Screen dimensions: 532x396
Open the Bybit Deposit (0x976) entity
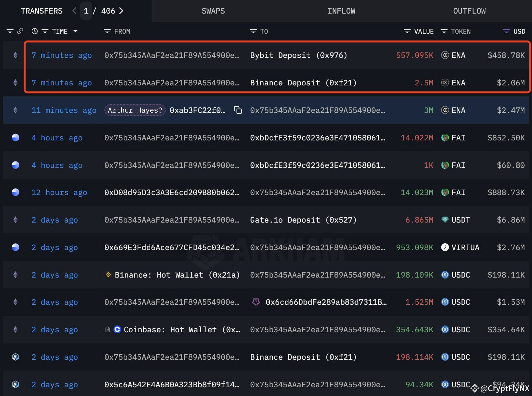(299, 55)
